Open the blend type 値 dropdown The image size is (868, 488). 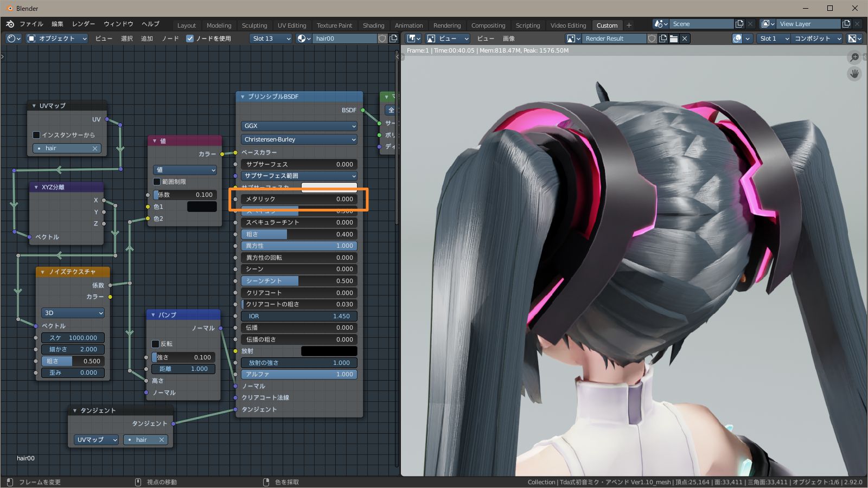point(185,170)
